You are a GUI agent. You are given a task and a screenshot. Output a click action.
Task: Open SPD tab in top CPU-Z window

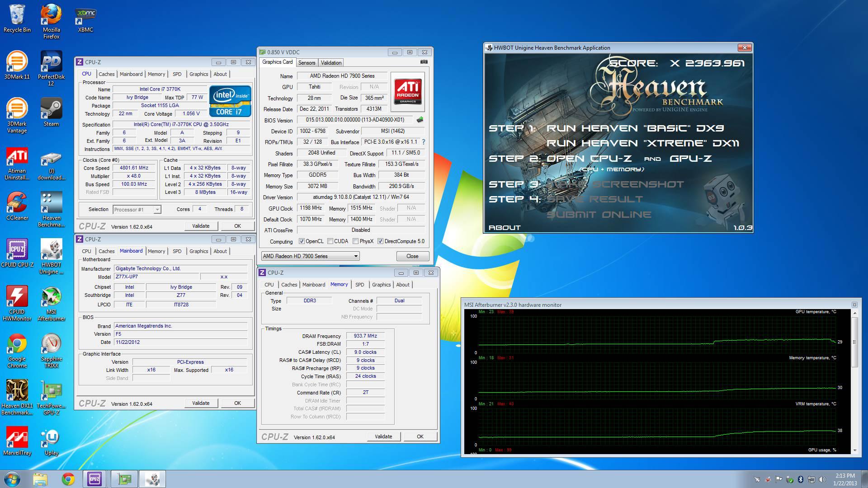click(177, 74)
